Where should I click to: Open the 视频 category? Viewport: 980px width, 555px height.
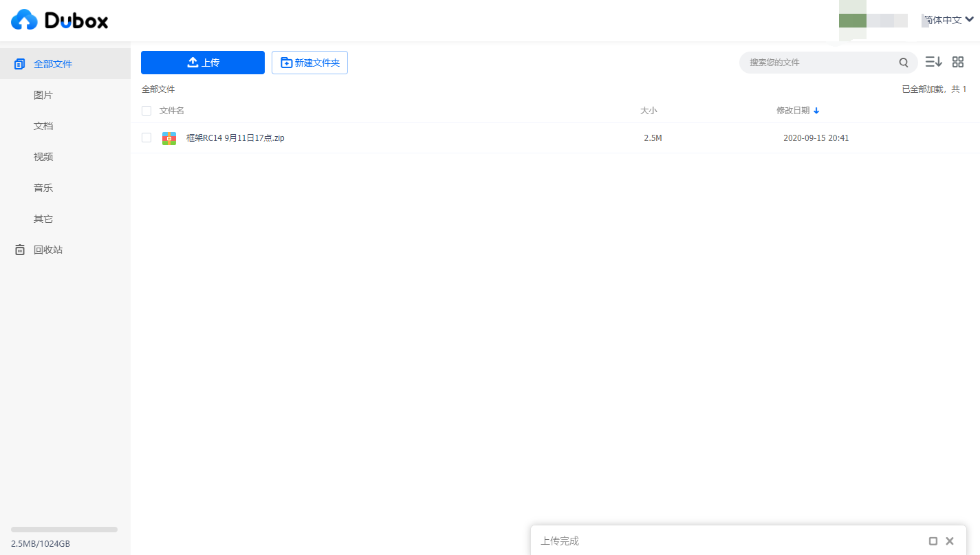click(43, 157)
